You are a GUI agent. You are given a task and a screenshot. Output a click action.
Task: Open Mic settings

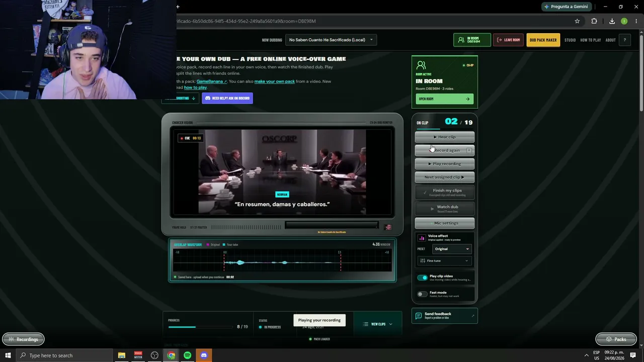[445, 223]
